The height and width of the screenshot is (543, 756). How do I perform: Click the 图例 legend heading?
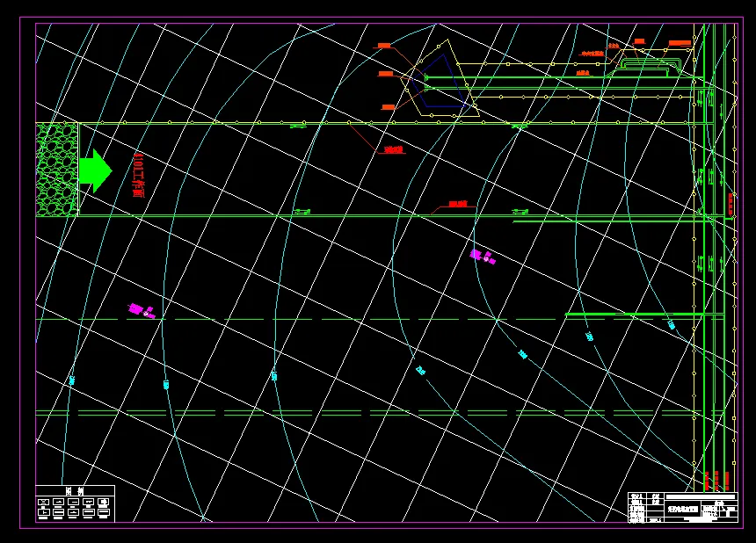tap(76, 491)
